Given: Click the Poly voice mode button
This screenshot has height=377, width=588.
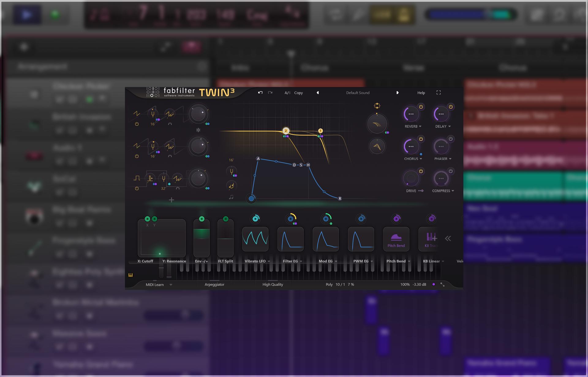Looking at the screenshot, I should [x=329, y=284].
